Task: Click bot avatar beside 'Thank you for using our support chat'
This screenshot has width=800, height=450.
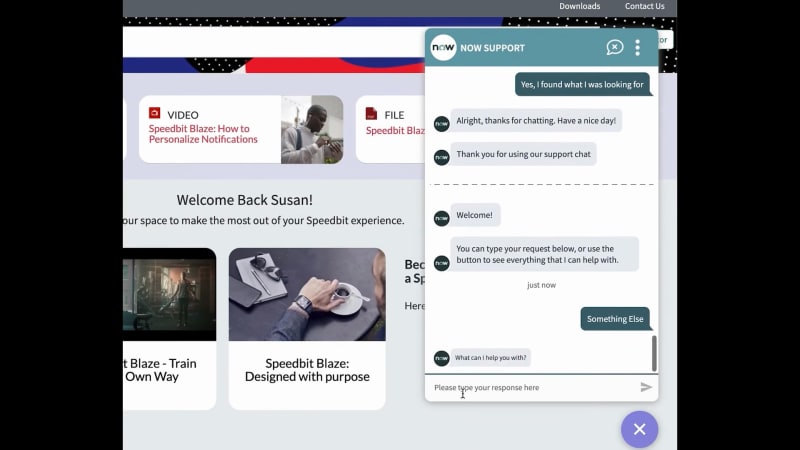Action: pos(441,157)
